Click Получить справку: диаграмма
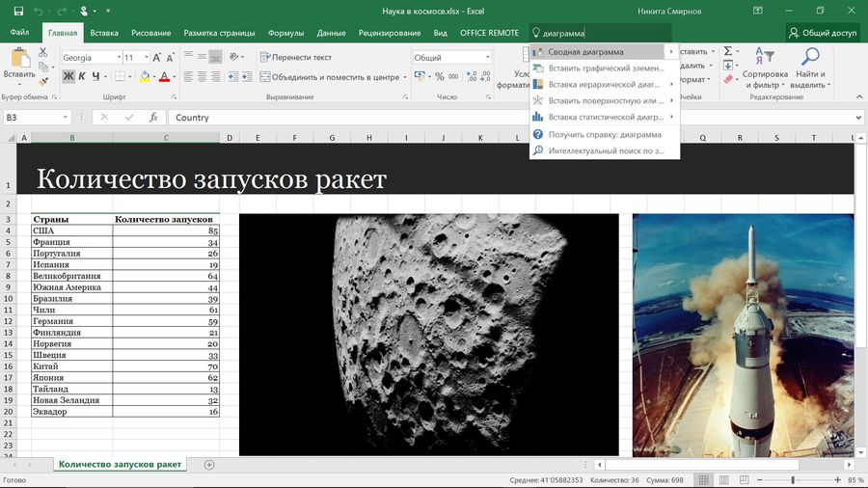This screenshot has width=868, height=488. coord(605,134)
